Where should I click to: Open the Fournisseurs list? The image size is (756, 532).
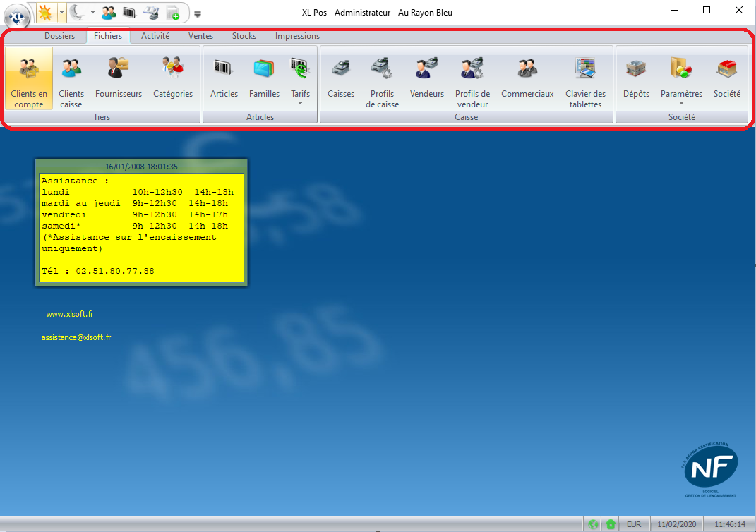pyautogui.click(x=119, y=79)
